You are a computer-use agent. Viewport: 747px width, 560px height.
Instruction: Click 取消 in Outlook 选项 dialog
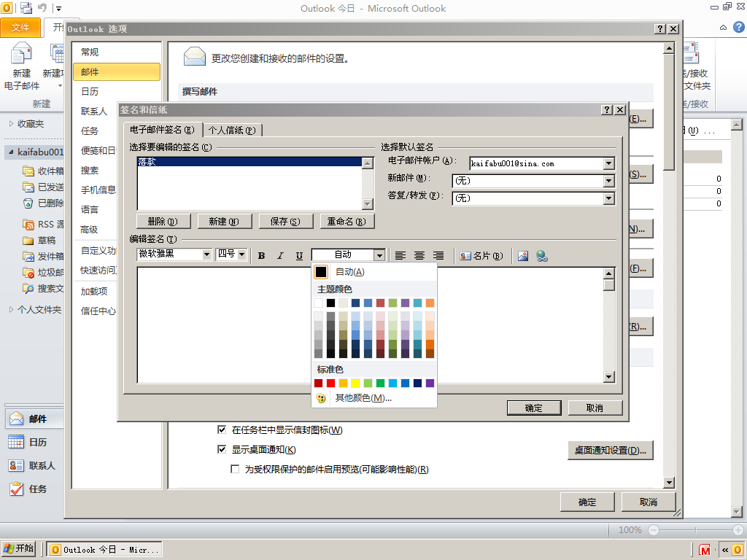[648, 502]
